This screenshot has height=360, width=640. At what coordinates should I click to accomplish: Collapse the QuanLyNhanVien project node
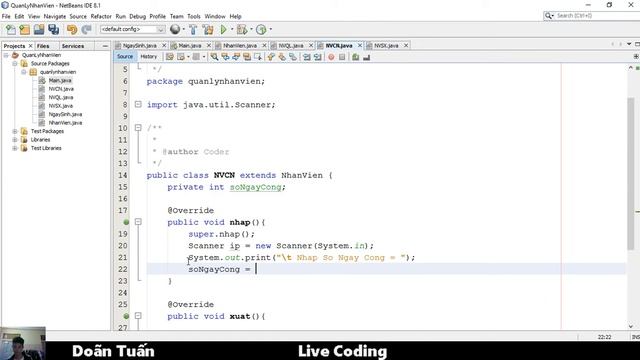pos(6,55)
